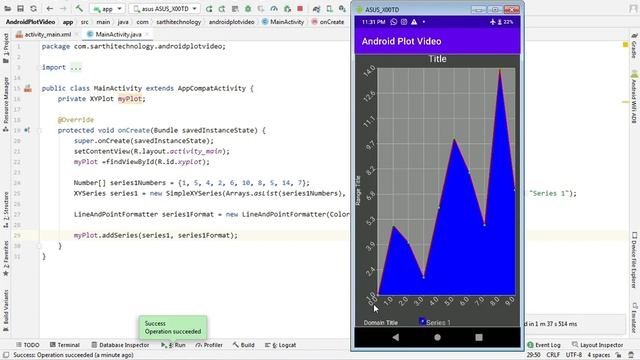The height and width of the screenshot is (360, 640).
Task: Click the app breadcrumb item
Action: [68, 22]
